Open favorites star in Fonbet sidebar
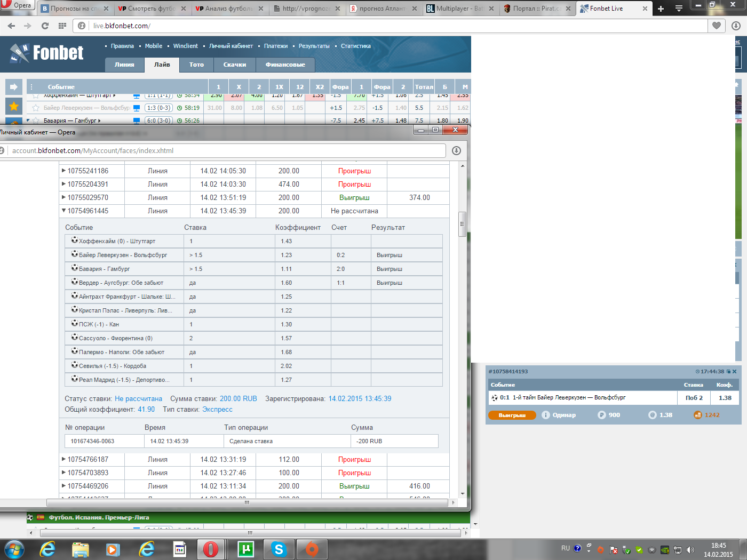 coord(14,106)
